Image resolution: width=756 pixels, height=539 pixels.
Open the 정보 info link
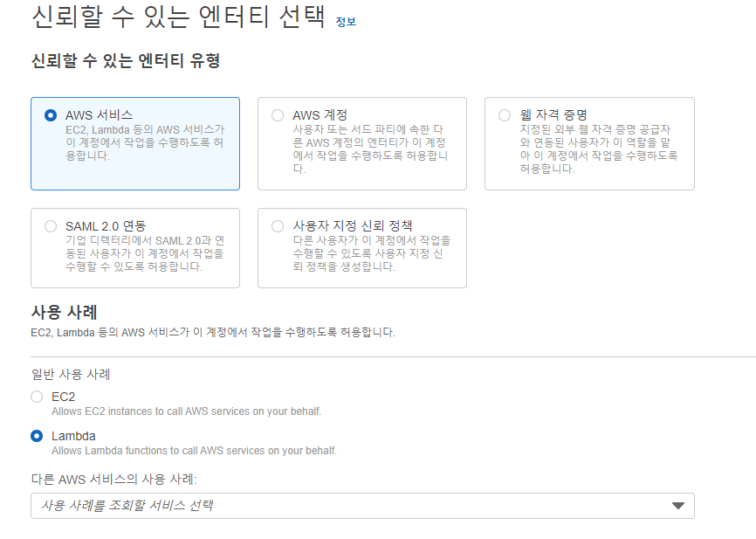(x=346, y=22)
